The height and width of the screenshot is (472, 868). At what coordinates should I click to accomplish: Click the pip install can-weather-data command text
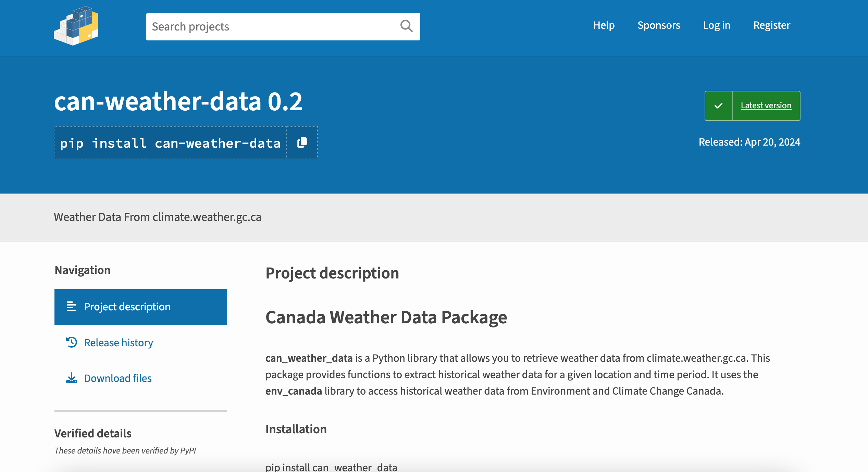(x=170, y=143)
